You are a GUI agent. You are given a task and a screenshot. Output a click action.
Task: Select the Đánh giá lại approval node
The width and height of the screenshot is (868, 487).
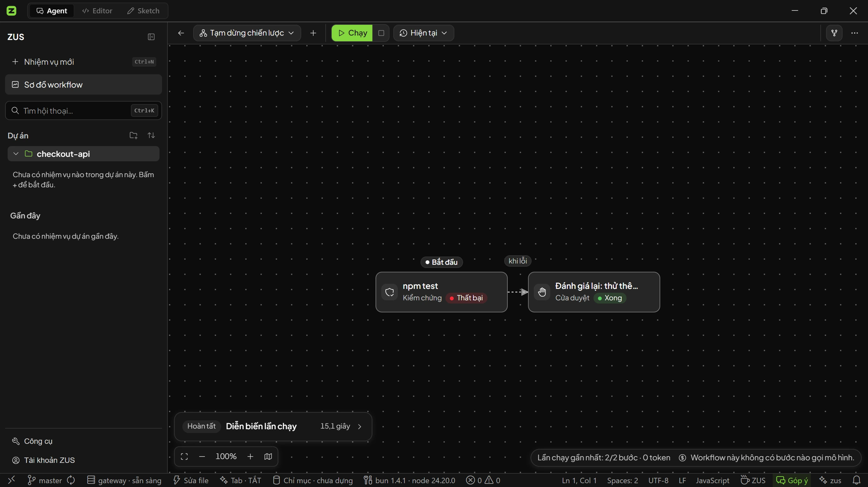[x=594, y=292]
